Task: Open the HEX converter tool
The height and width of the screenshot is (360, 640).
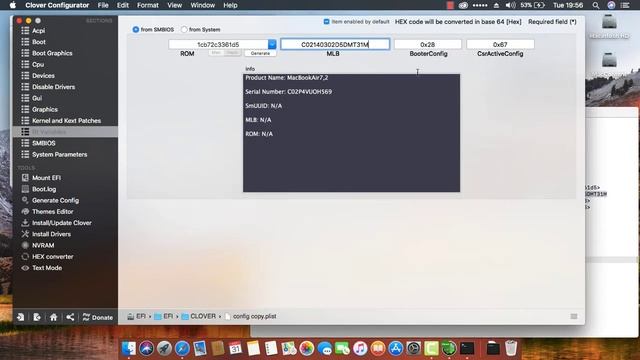Action: click(x=52, y=257)
